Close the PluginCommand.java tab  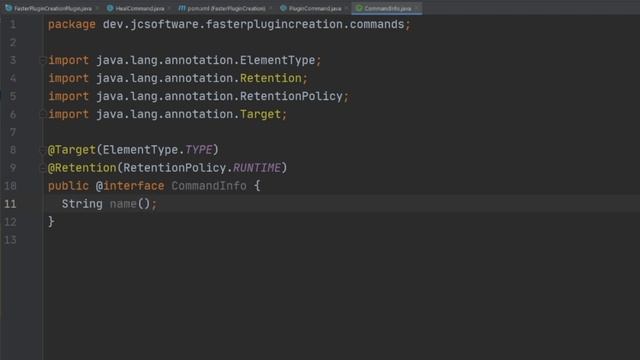[346, 8]
